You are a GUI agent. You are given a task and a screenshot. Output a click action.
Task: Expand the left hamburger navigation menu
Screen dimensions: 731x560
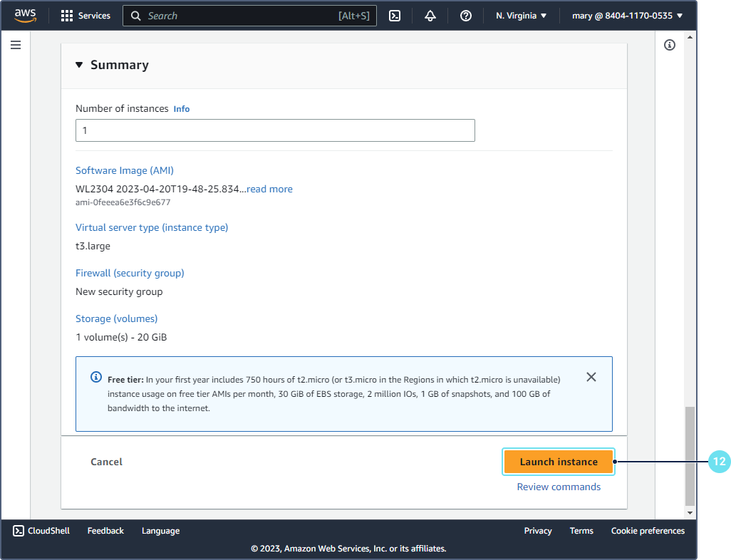click(x=16, y=45)
